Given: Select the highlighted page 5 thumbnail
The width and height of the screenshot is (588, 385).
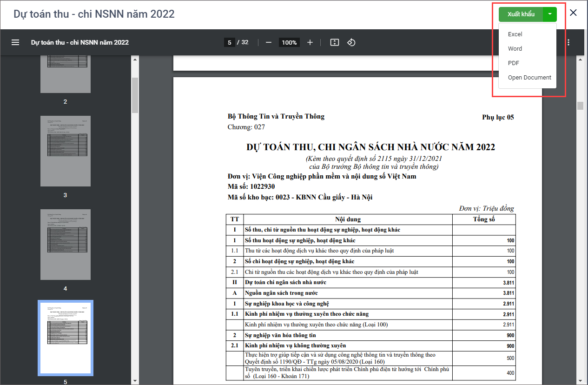Looking at the screenshot, I should [x=65, y=338].
